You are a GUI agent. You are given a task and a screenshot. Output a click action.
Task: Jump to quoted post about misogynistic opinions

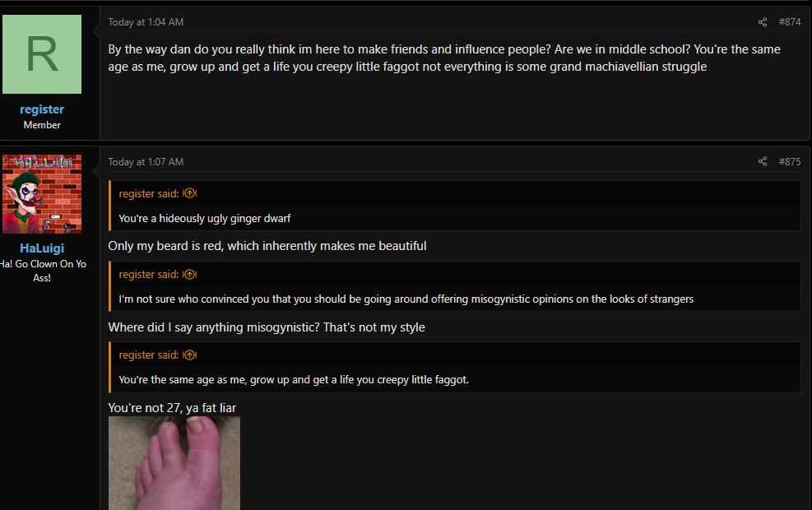[x=189, y=275]
